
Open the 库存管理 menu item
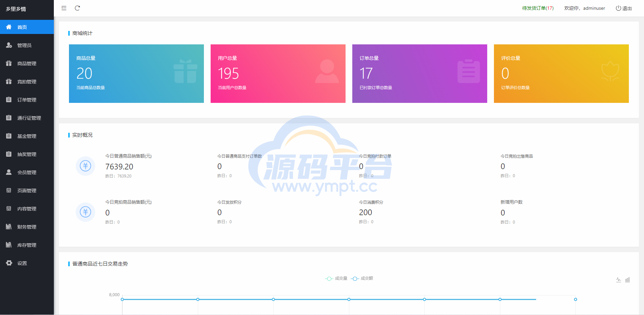[27, 245]
